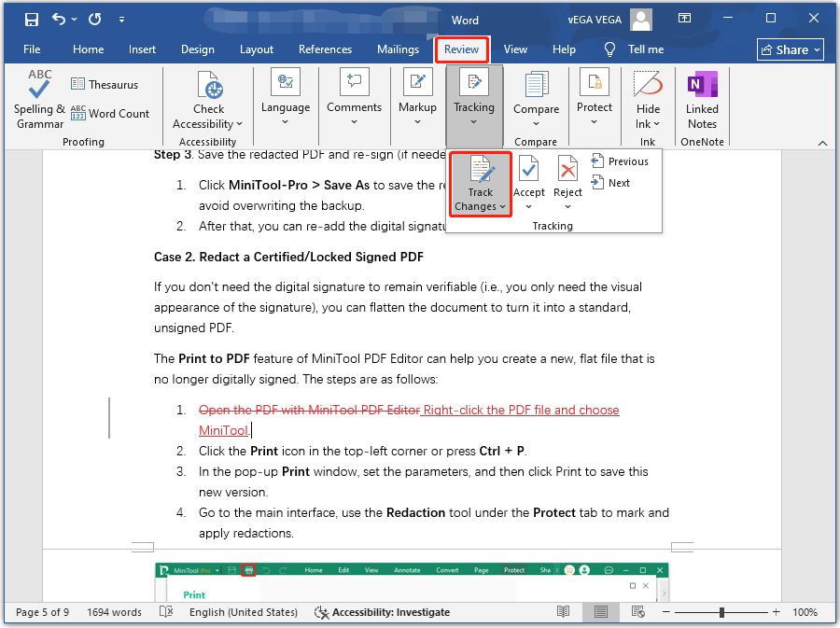Viewport: 840px width, 628px height.
Task: Switch to Print Layout view
Action: pyautogui.click(x=601, y=612)
